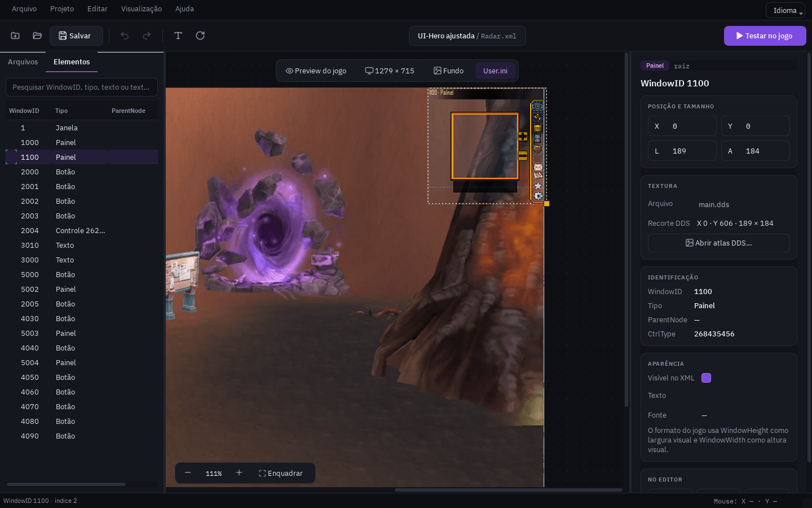Open the 1279 × 715 resolution selector

click(390, 71)
